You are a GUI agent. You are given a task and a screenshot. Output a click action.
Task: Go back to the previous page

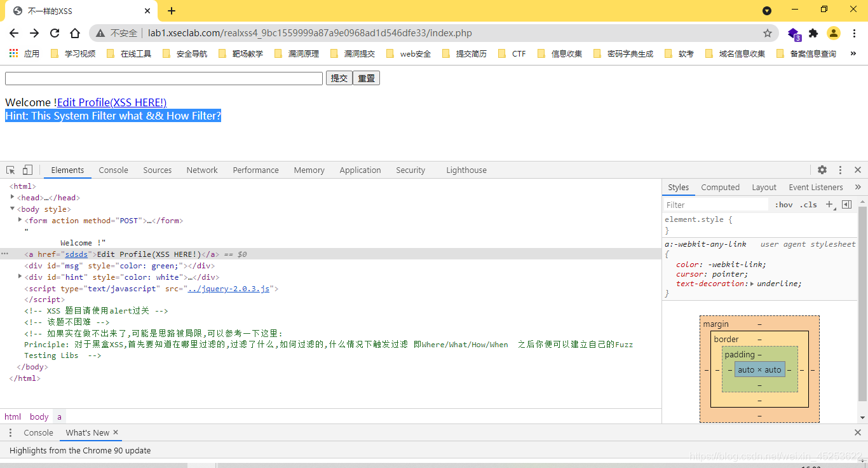click(14, 33)
